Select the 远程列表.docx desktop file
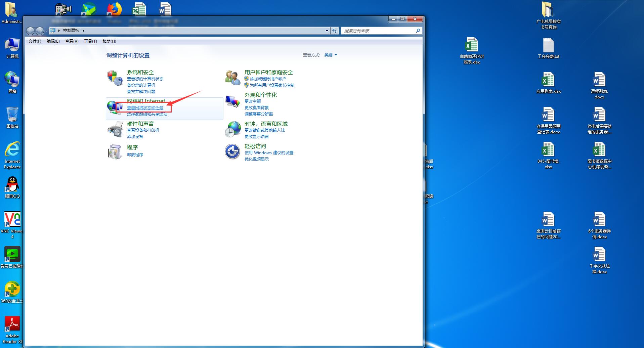This screenshot has height=348, width=644. point(599,86)
